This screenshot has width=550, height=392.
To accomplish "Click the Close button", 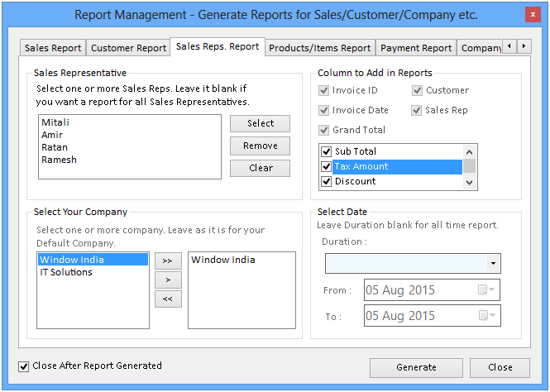I will (x=500, y=367).
